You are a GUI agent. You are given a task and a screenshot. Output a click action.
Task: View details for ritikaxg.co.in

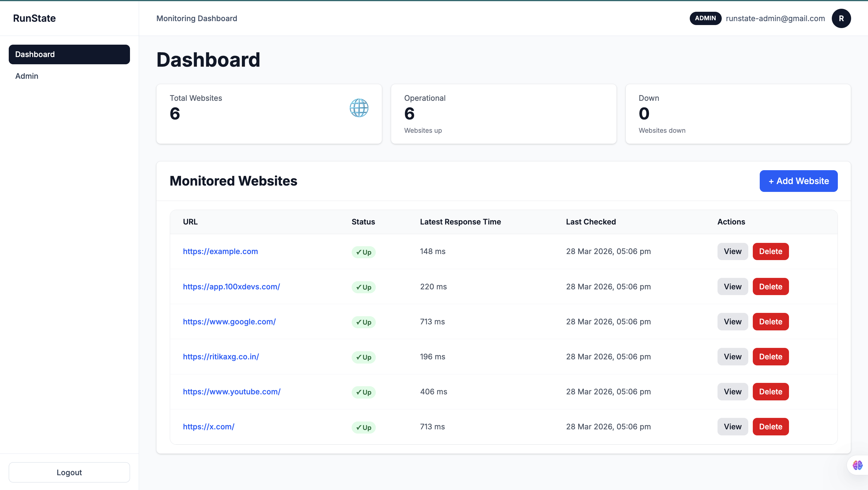733,357
